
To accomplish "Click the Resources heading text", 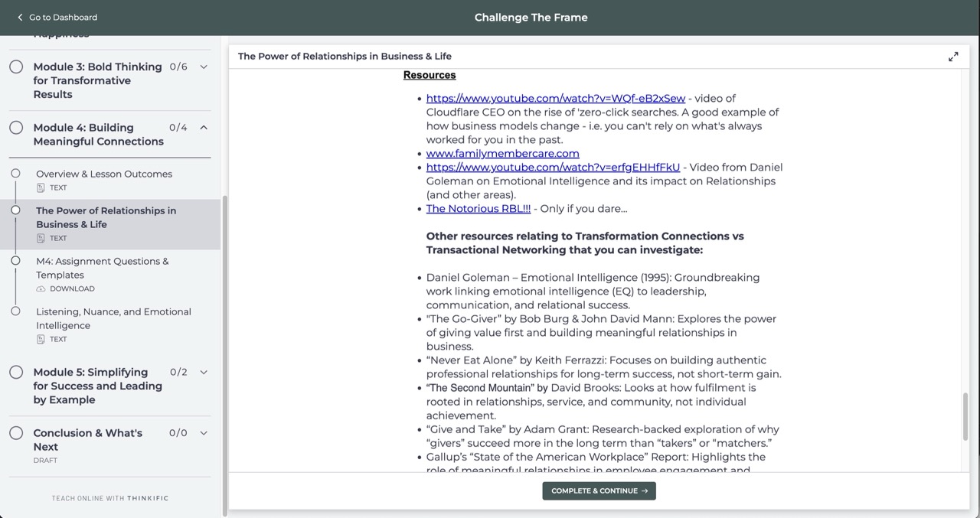I will click(x=430, y=75).
